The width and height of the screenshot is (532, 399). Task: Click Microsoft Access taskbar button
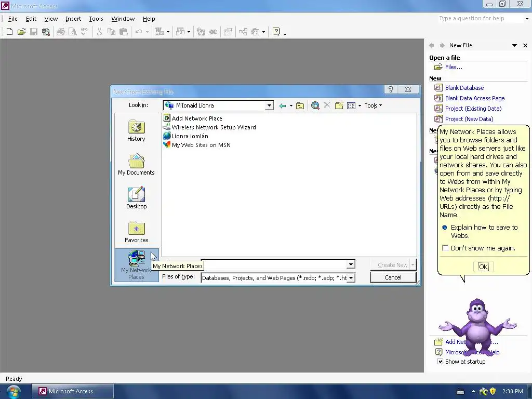(73, 391)
